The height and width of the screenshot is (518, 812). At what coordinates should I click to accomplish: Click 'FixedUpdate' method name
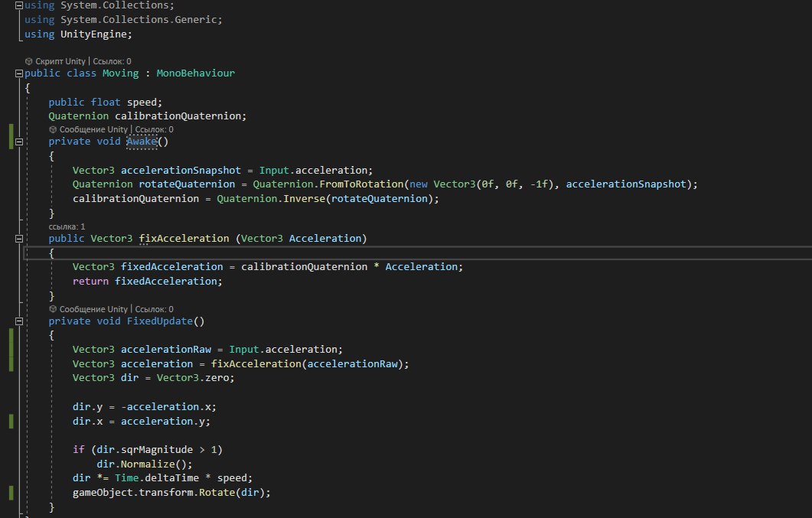(159, 321)
